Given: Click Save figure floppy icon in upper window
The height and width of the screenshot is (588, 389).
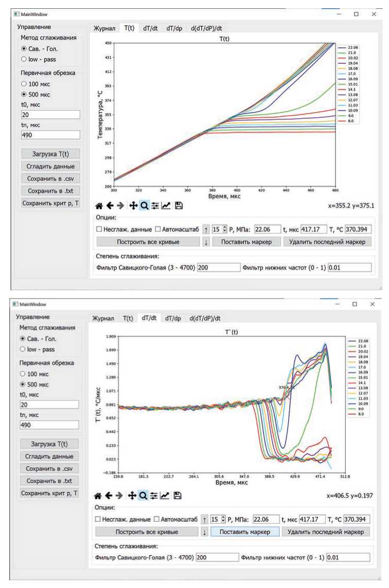Looking at the screenshot, I should pos(178,206).
